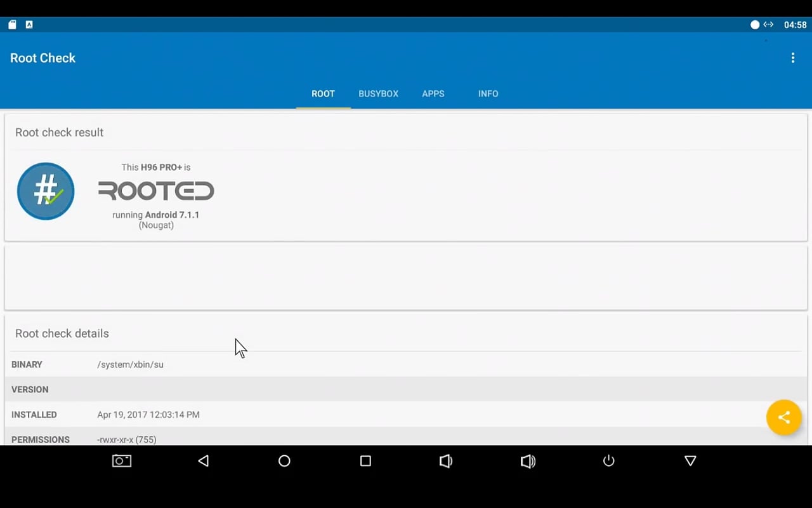
Task: Tap the clock in the status bar
Action: click(x=795, y=24)
